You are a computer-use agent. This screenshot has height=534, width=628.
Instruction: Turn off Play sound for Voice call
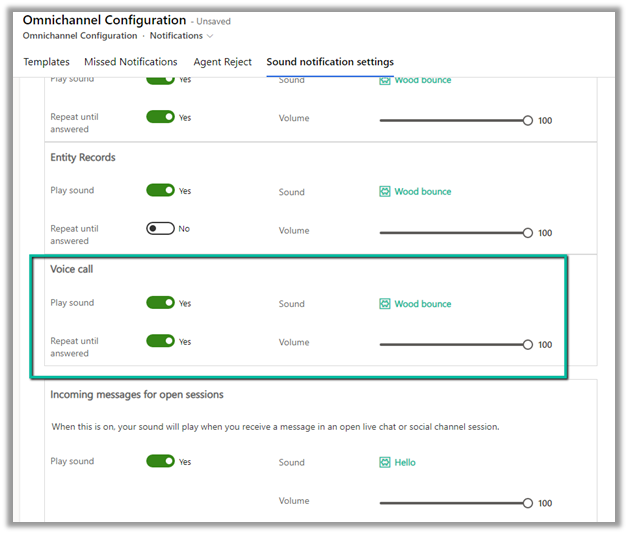tap(160, 303)
